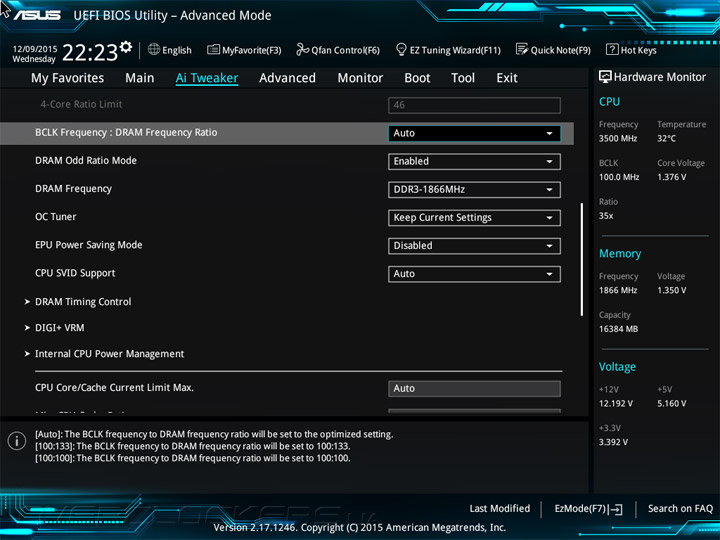Screen dimensions: 720x540
Task: Select the DRAM Frequency label
Action: [73, 189]
